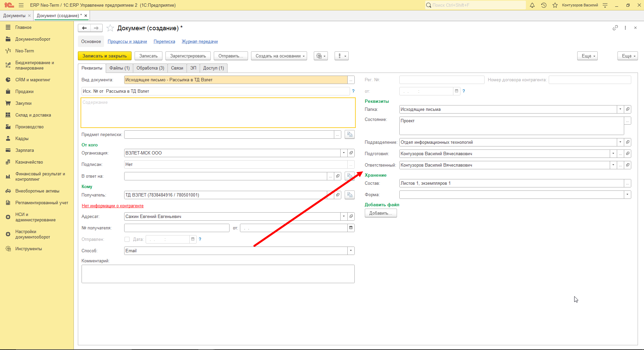This screenshot has width=644, height=350.
Task: Copy link to document icon
Action: point(615,28)
